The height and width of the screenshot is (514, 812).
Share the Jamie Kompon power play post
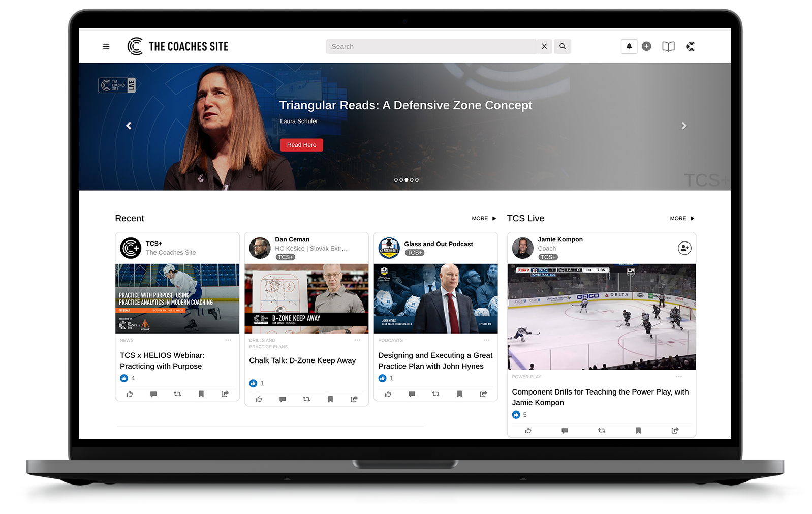tap(675, 431)
